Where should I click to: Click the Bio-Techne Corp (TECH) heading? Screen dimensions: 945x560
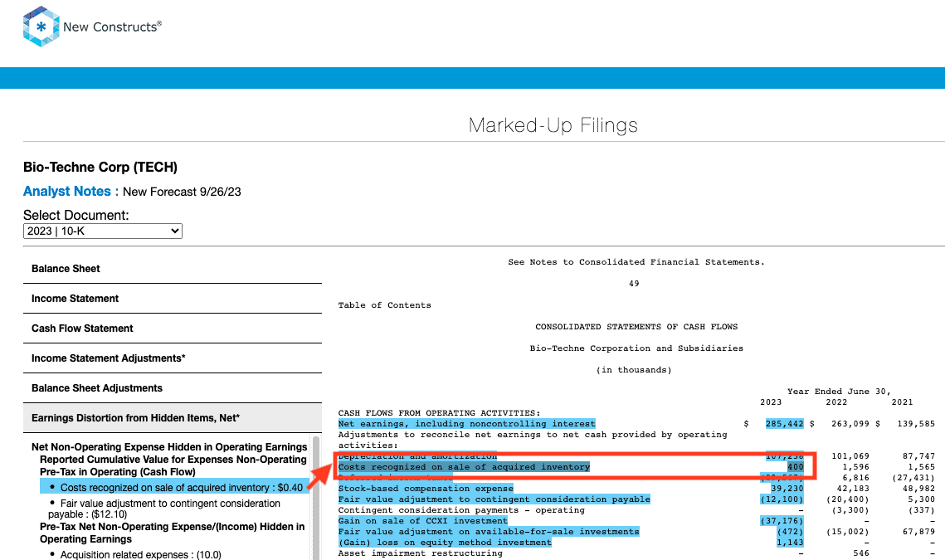click(100, 167)
